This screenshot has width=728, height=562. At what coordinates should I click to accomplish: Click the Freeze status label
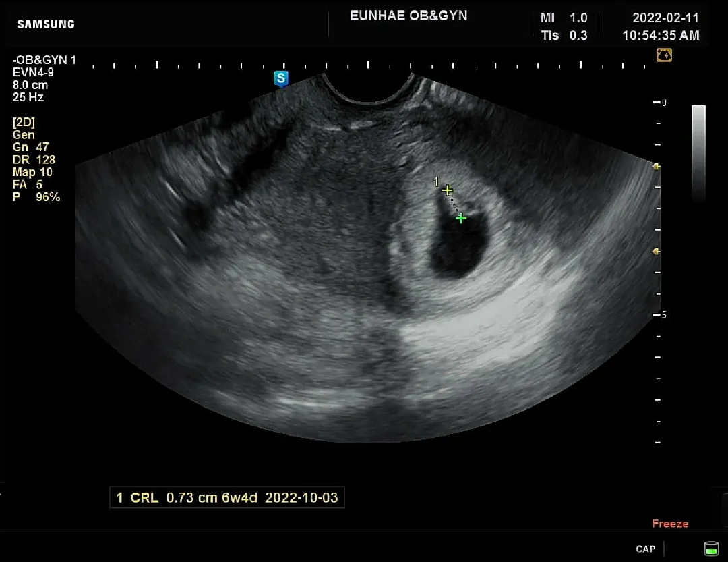coord(670,524)
